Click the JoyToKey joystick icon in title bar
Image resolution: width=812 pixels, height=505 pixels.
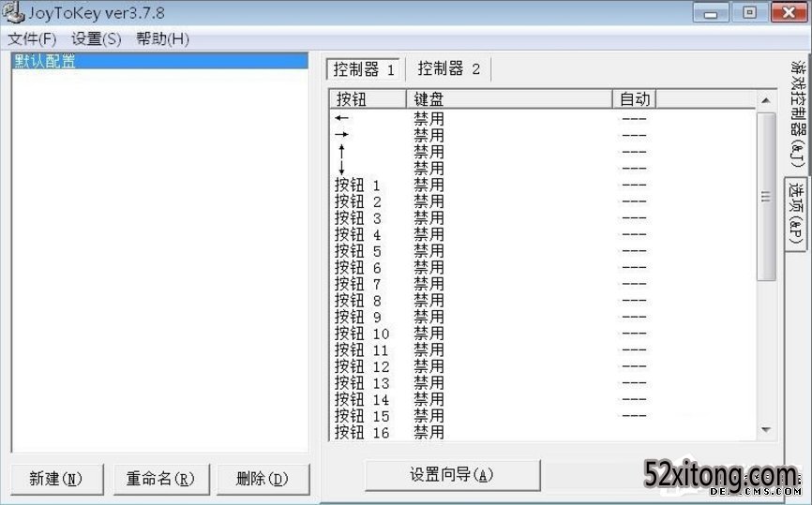pos(12,12)
